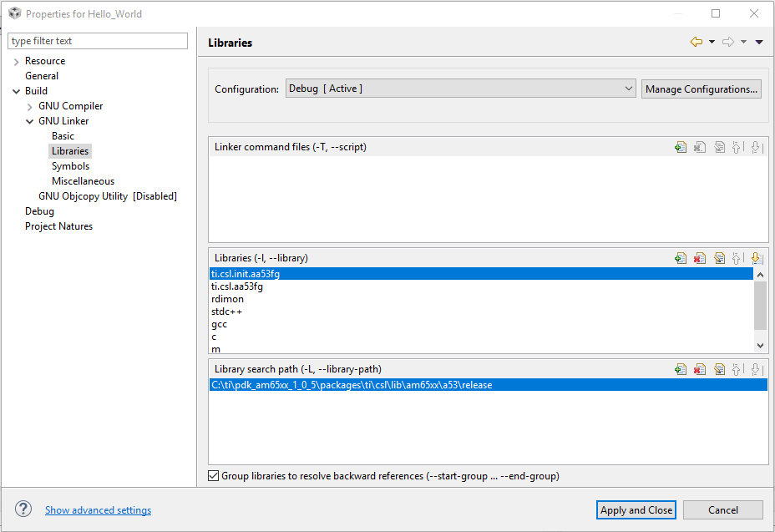Expand the GNU Compiler node

coord(30,106)
